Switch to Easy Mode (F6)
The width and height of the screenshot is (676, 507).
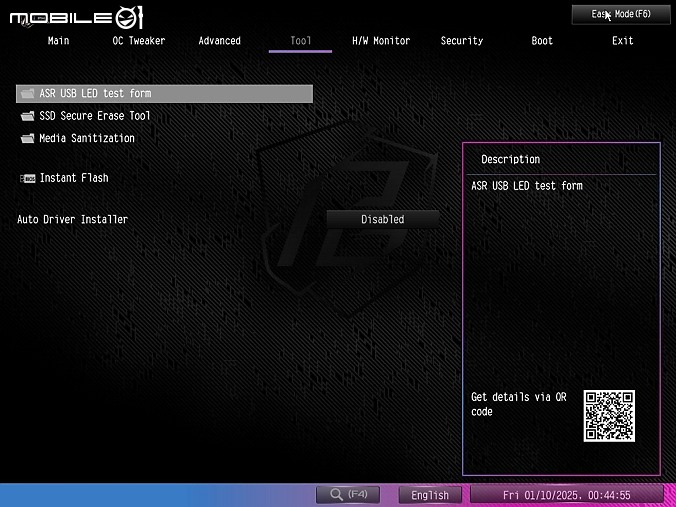point(621,14)
